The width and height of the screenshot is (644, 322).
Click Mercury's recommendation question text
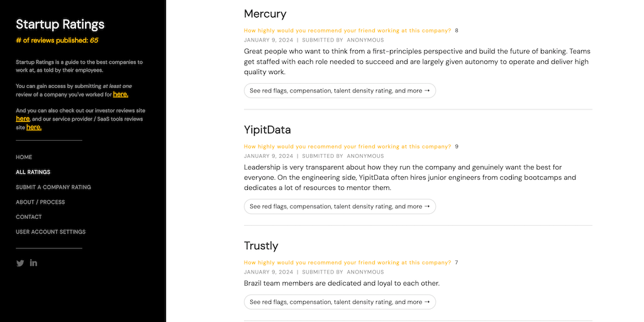[x=347, y=30]
